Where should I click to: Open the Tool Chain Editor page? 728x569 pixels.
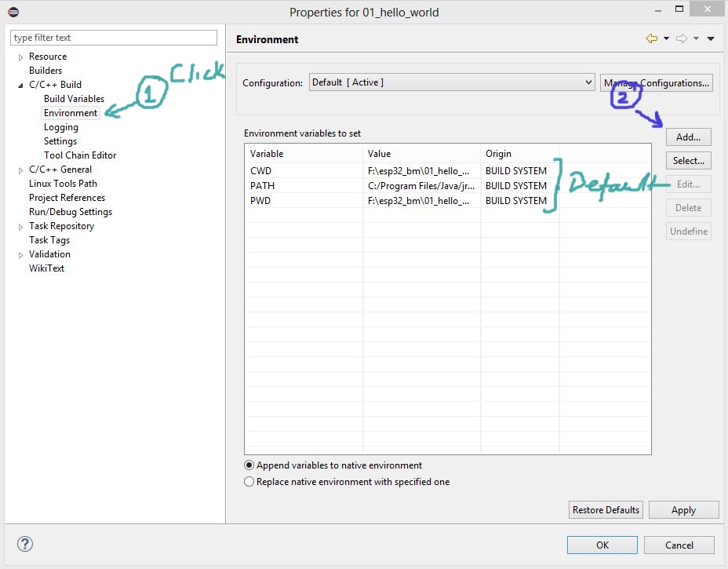coord(80,155)
